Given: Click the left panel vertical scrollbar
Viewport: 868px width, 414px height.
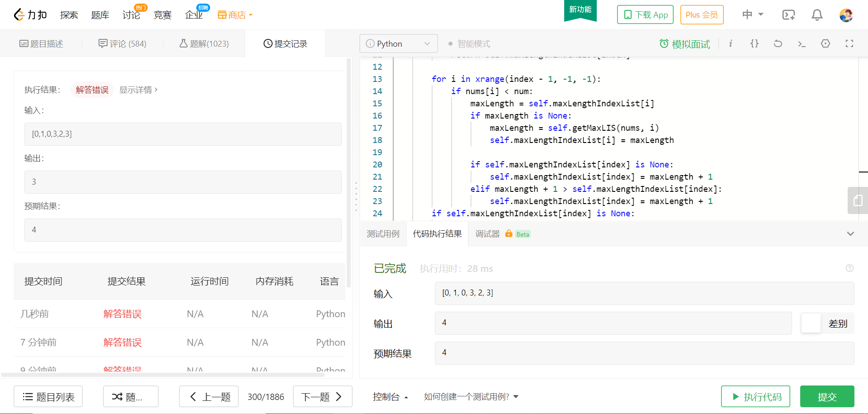Looking at the screenshot, I should (349, 172).
